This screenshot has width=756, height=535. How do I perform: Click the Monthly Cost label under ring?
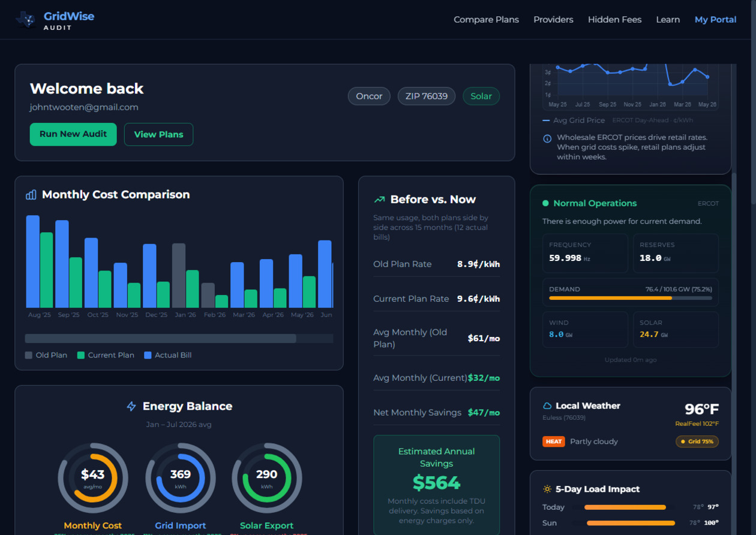point(93,525)
